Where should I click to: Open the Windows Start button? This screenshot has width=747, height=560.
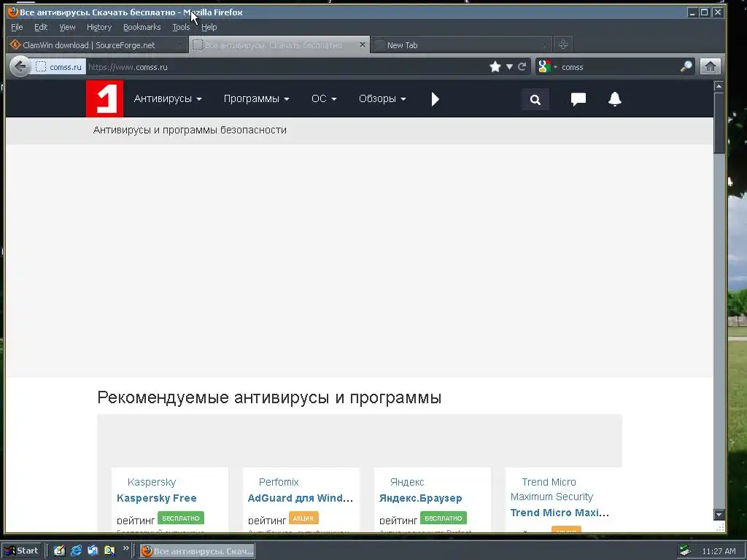pyautogui.click(x=22, y=551)
